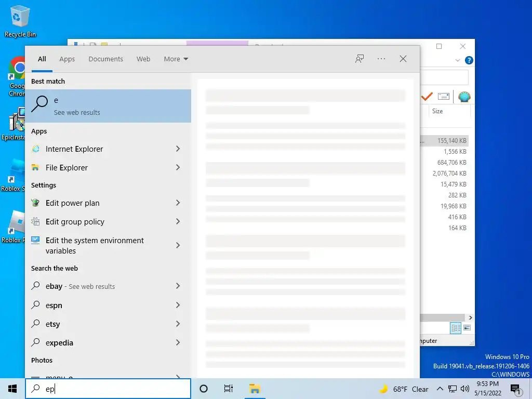The width and height of the screenshot is (532, 399).
Task: Switch to large icons view in Explorer
Action: [467, 328]
